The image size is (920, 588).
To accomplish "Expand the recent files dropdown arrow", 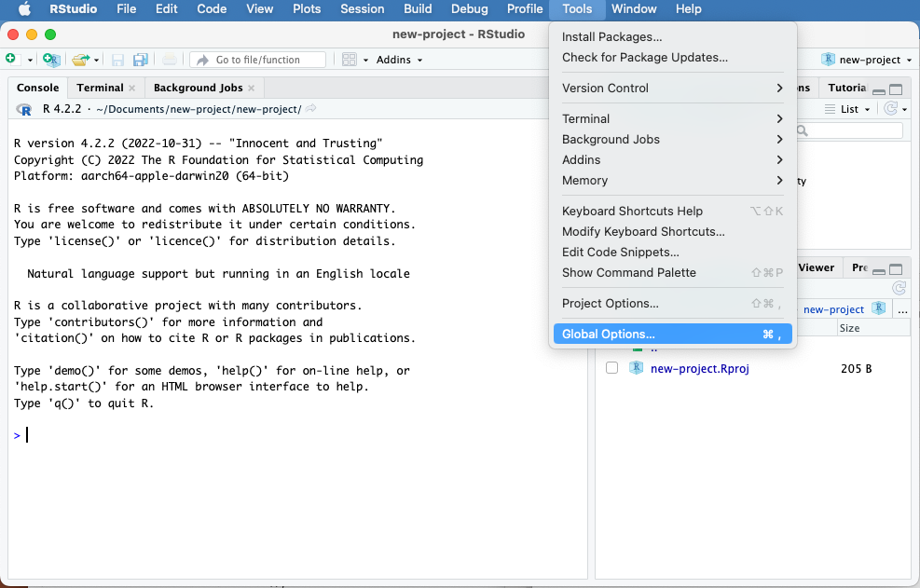I will (97, 60).
